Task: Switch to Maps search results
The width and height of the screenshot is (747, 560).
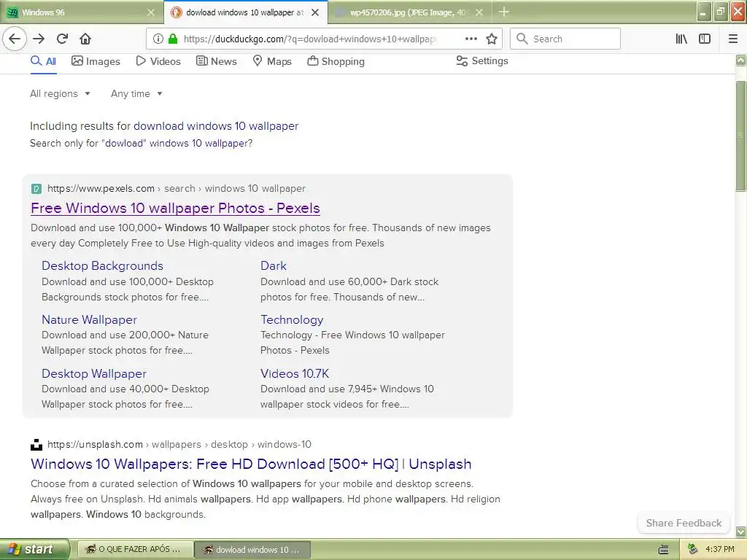Action: (272, 61)
